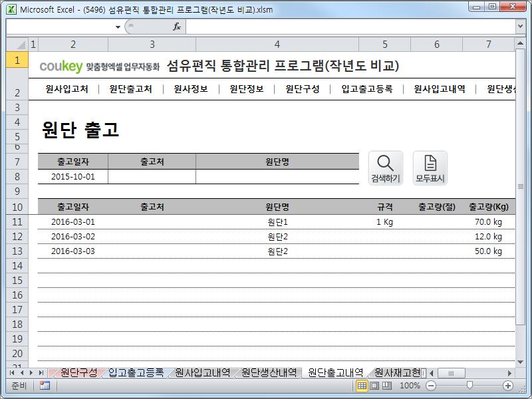Click the formula bar input area

(350, 27)
